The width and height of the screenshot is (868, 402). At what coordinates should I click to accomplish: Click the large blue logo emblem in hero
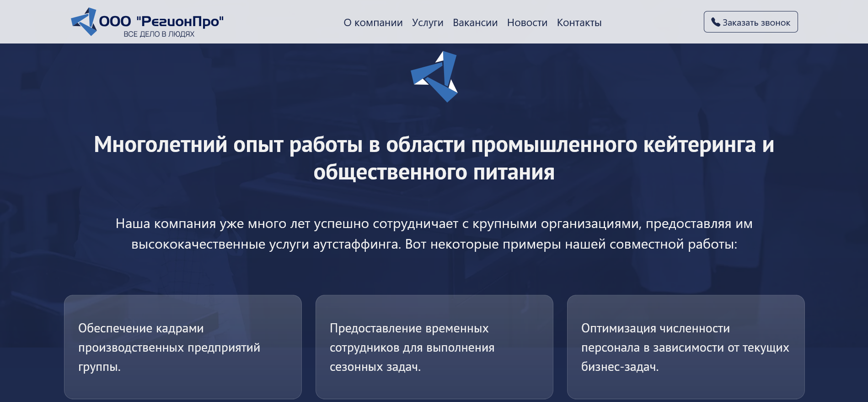[x=434, y=76]
